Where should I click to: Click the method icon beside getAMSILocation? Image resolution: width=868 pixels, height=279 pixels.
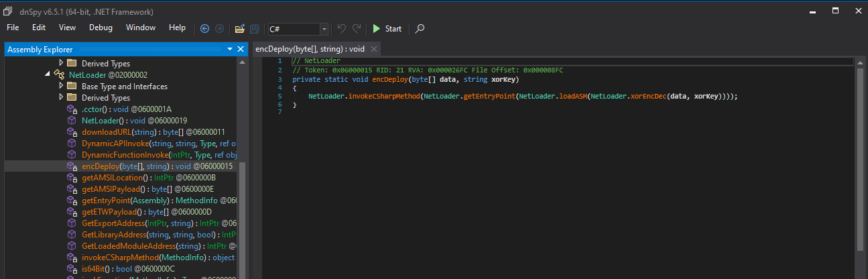click(x=72, y=178)
